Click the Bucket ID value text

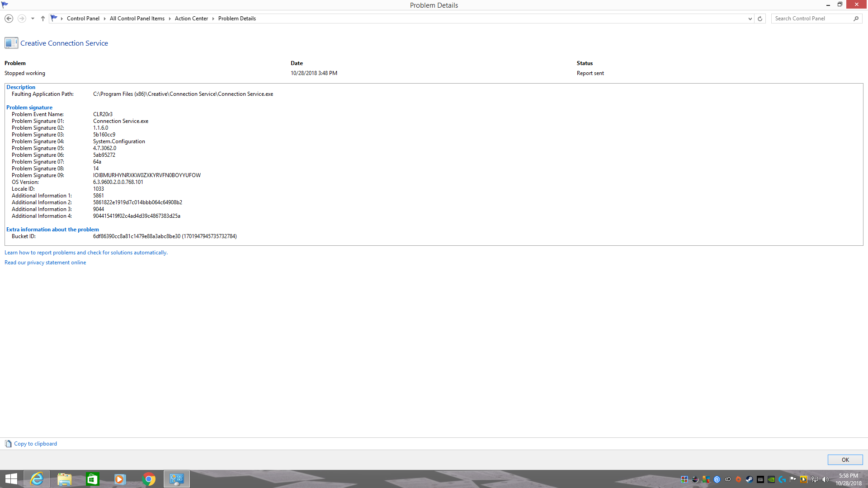[165, 236]
